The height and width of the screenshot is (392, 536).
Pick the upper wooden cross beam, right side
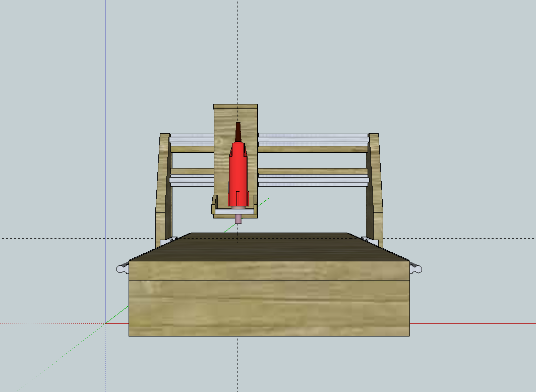tap(313, 149)
